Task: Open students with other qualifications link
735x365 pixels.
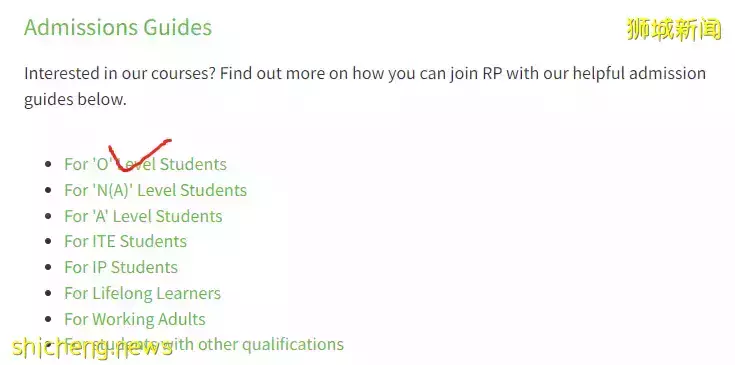Action: click(x=204, y=345)
